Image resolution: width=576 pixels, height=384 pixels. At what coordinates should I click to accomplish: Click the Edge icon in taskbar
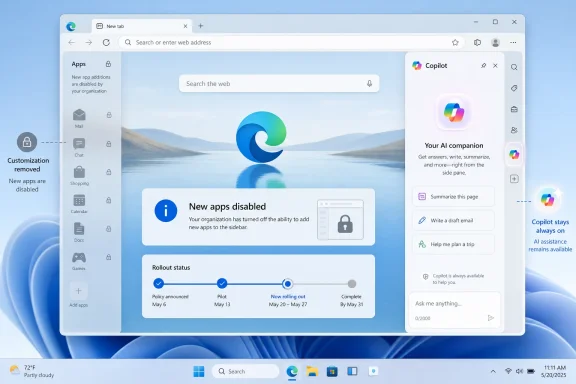292,372
